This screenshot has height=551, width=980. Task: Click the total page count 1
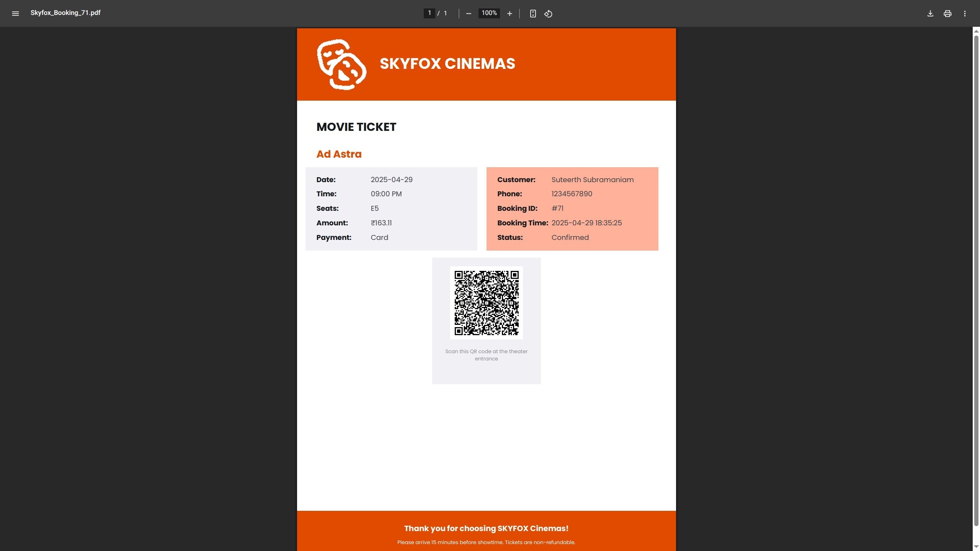click(445, 13)
